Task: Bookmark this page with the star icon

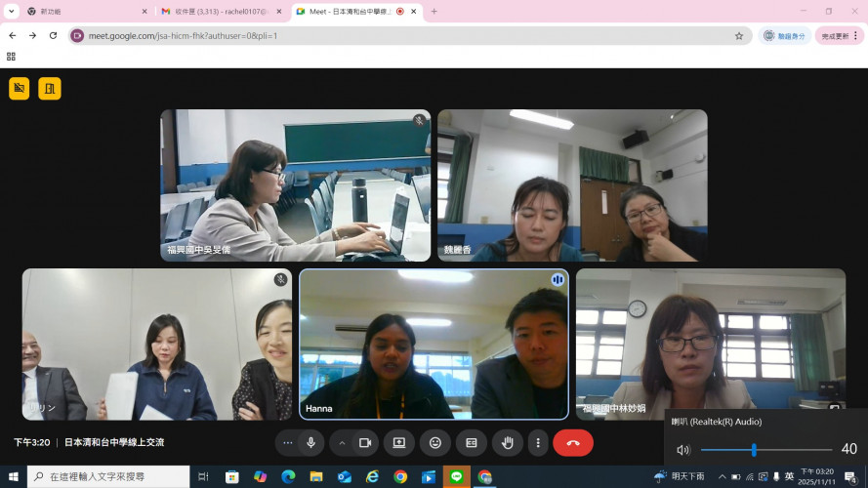Action: point(739,36)
